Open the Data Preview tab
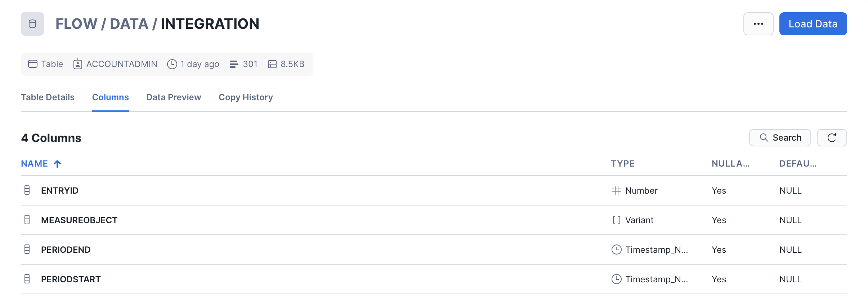This screenshot has width=868, height=300. [174, 97]
